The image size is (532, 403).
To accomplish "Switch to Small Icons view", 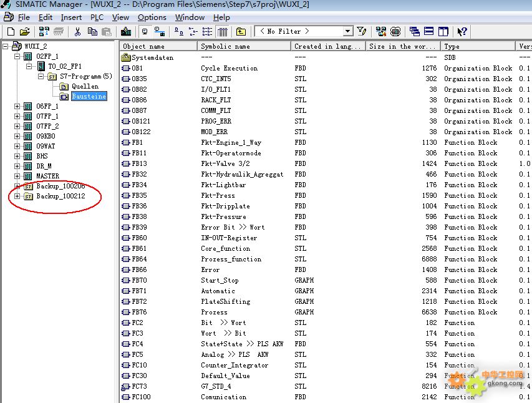I will [193, 32].
